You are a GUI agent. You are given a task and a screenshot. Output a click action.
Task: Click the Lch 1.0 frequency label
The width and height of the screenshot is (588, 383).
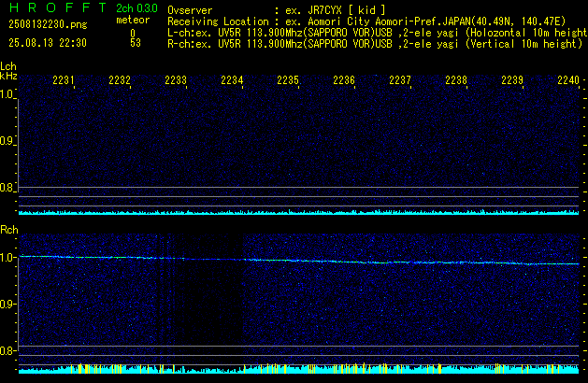[x=7, y=94]
